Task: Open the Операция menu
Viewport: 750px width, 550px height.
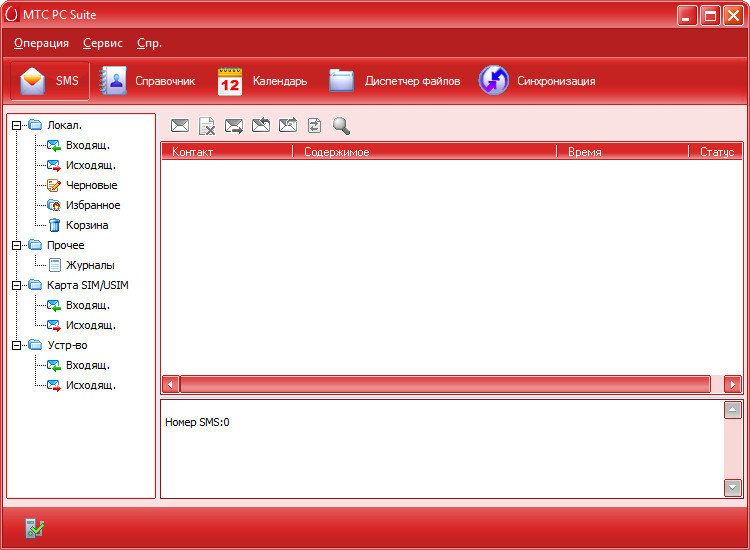Action: (41, 43)
